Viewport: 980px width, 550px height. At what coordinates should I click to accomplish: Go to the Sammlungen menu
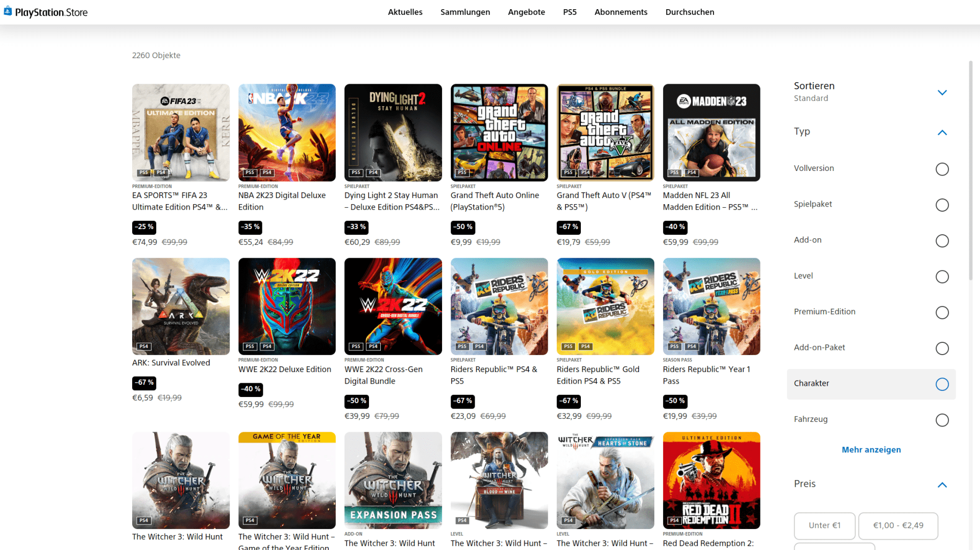click(465, 12)
